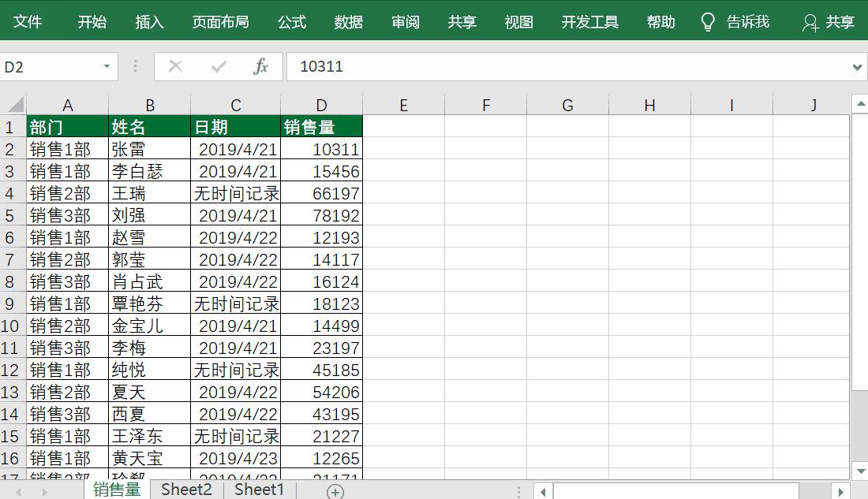Click the 销售量 sheet tab

(117, 490)
